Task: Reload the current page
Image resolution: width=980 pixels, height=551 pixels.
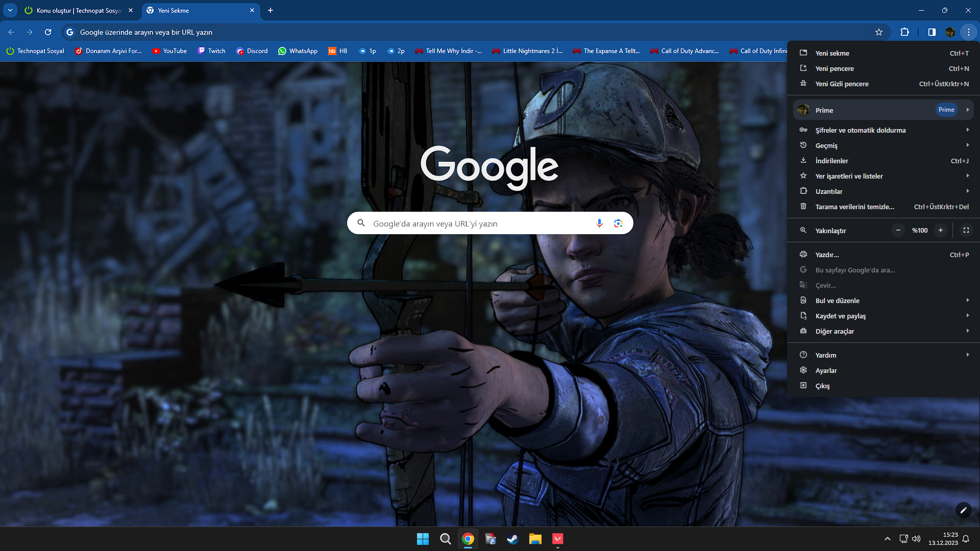Action: click(x=48, y=32)
